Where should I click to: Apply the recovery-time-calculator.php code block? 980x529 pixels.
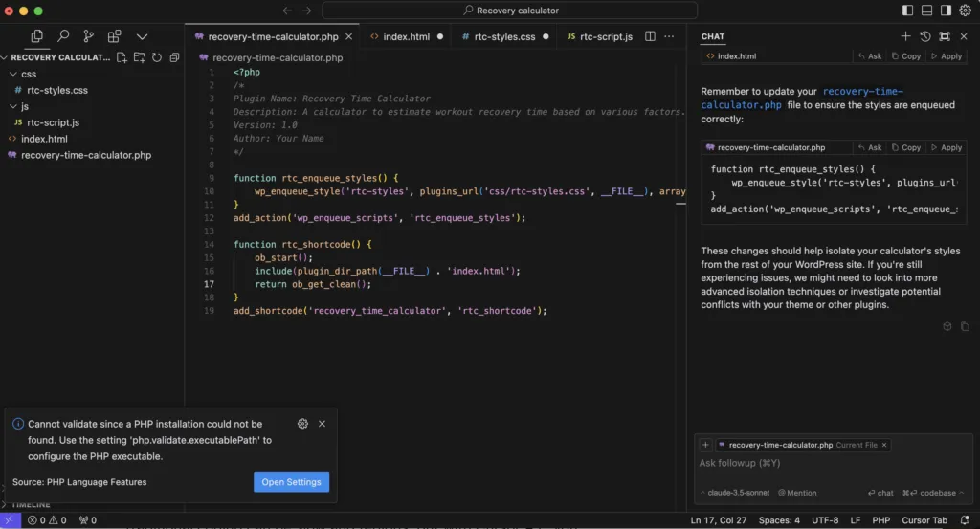coord(946,148)
